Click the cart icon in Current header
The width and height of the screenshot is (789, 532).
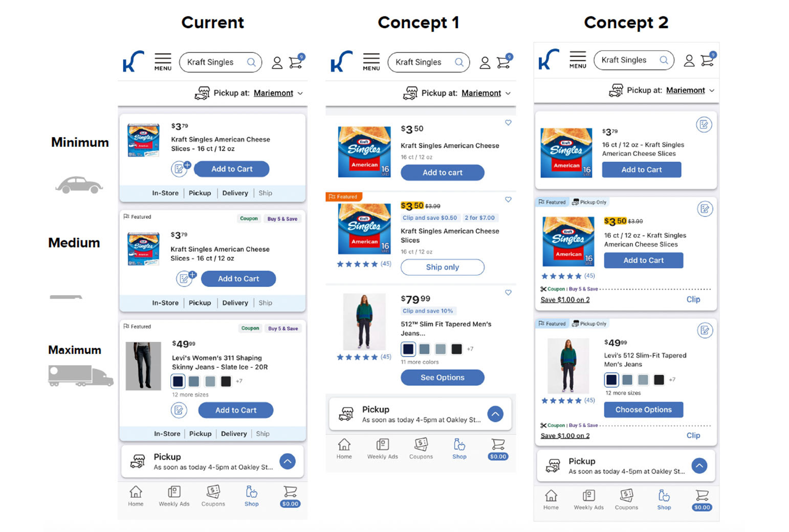pyautogui.click(x=296, y=62)
